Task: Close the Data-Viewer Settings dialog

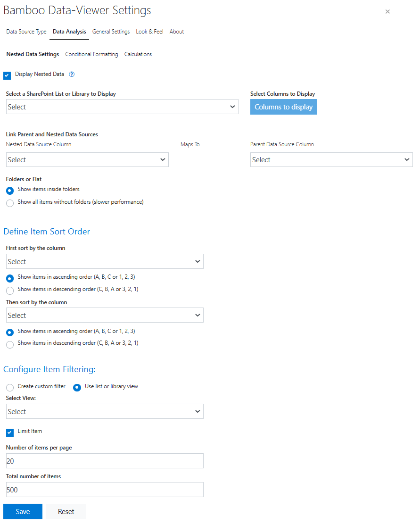Action: tap(387, 12)
